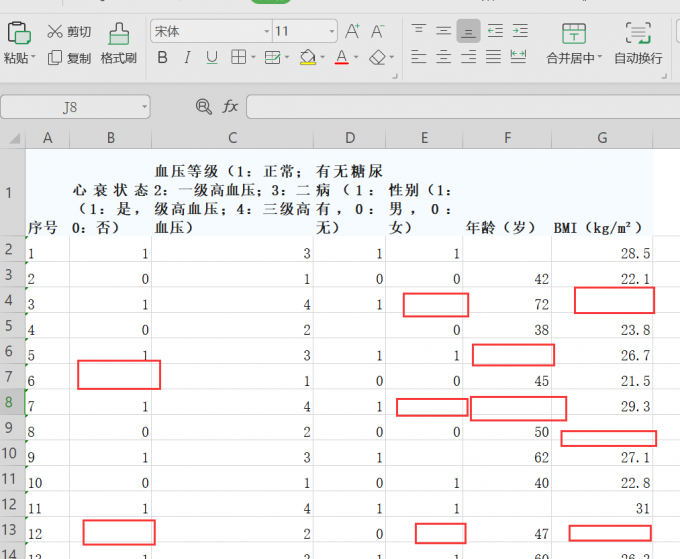
Task: Click the BMI (kg/m²) header cell
Action: pos(602,193)
